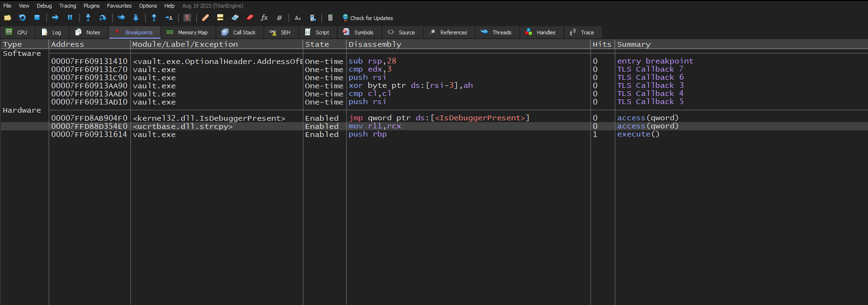Start trace over animation
Image resolution: width=868 pixels, height=305 pixels.
point(136,18)
